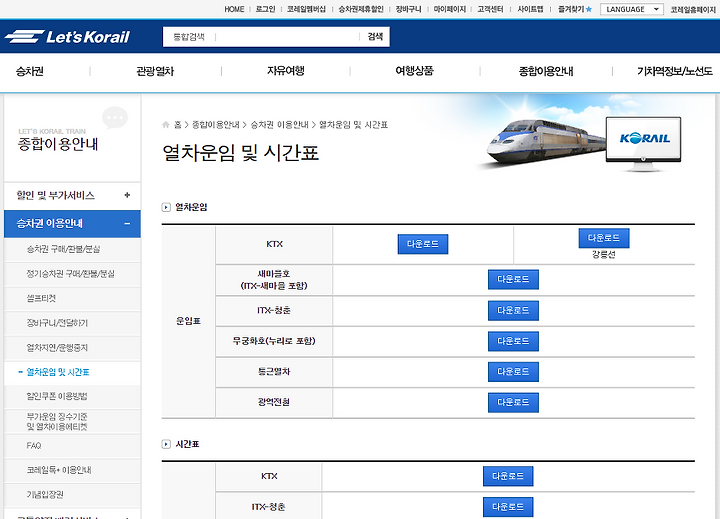Select 승차권 구매/환불/분실 in sidebar
Image resolution: width=720 pixels, height=519 pixels.
(72, 249)
